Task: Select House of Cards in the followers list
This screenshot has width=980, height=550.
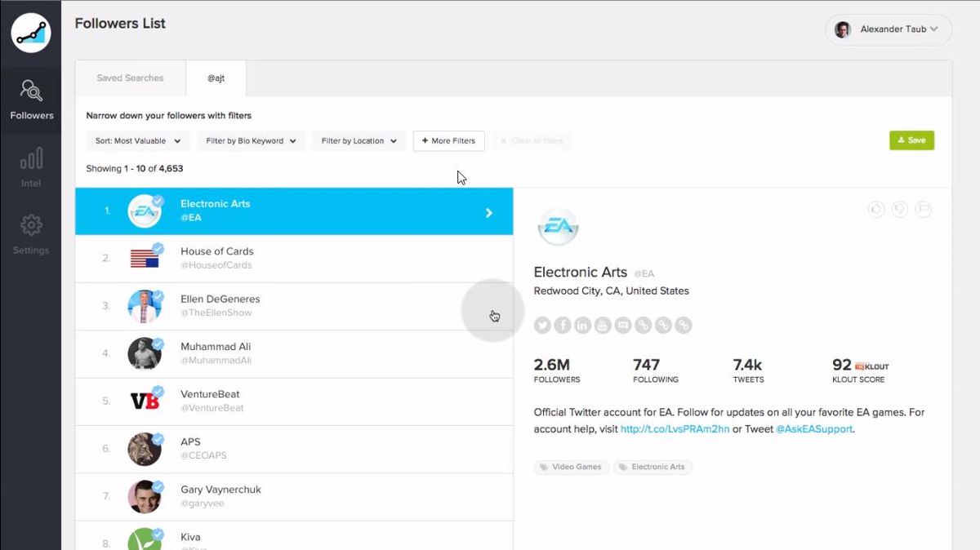Action: 294,259
